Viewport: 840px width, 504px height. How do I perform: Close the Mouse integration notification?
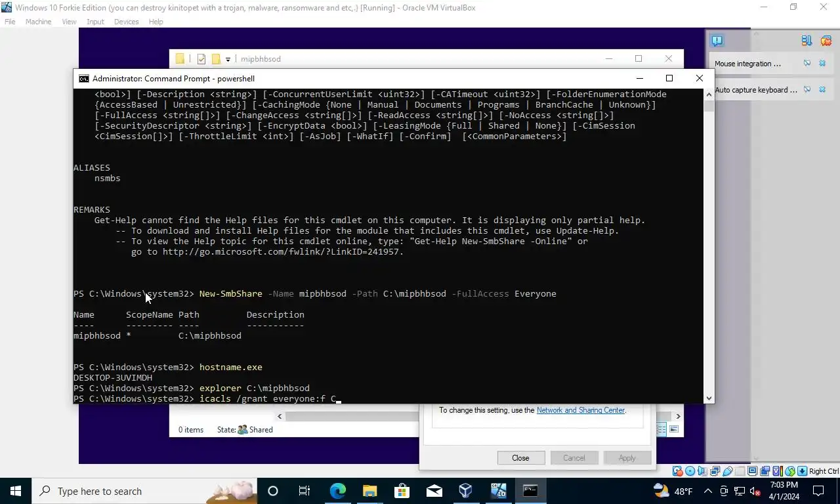(x=822, y=64)
